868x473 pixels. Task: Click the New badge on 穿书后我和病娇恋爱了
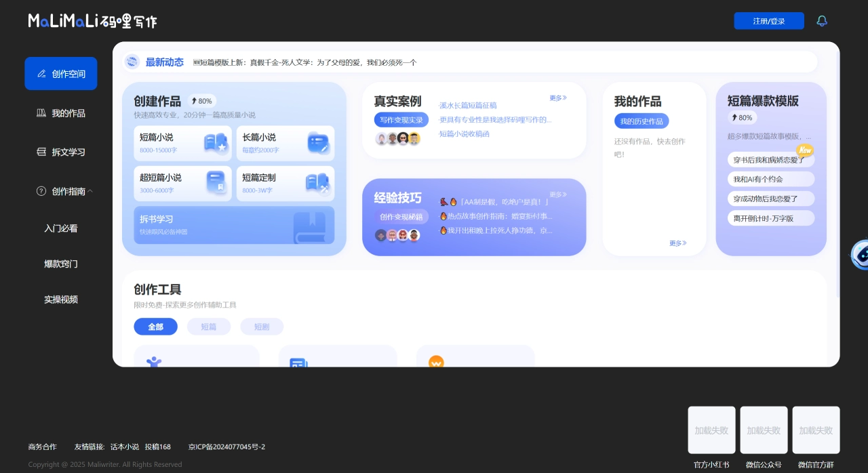pyautogui.click(x=804, y=150)
